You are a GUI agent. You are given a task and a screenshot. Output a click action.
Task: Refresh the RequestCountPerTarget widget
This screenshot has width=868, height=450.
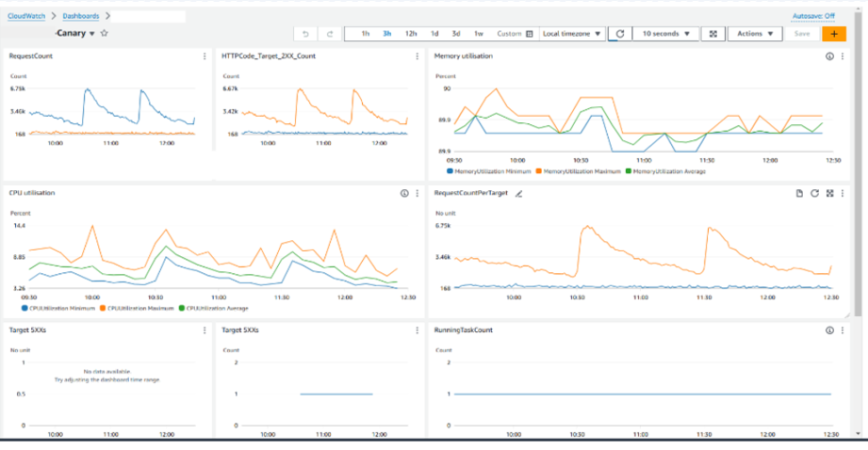tap(813, 193)
